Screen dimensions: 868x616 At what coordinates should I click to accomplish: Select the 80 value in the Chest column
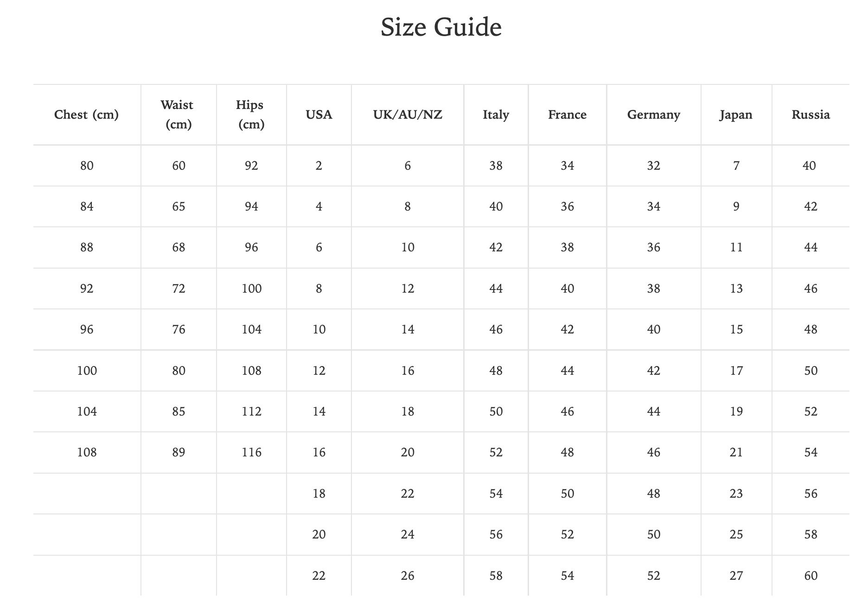click(x=87, y=166)
